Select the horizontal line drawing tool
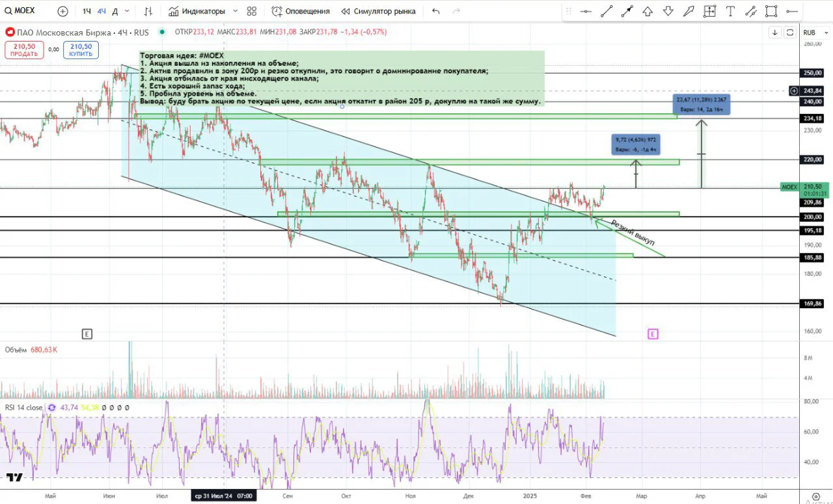The image size is (833, 504). pos(586,11)
